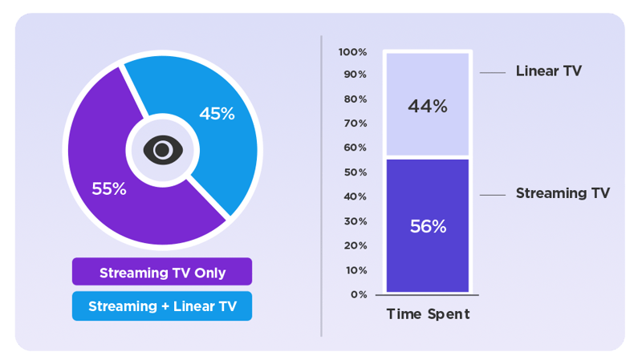
Task: Click the 44% value text in bar
Action: pyautogui.click(x=428, y=106)
